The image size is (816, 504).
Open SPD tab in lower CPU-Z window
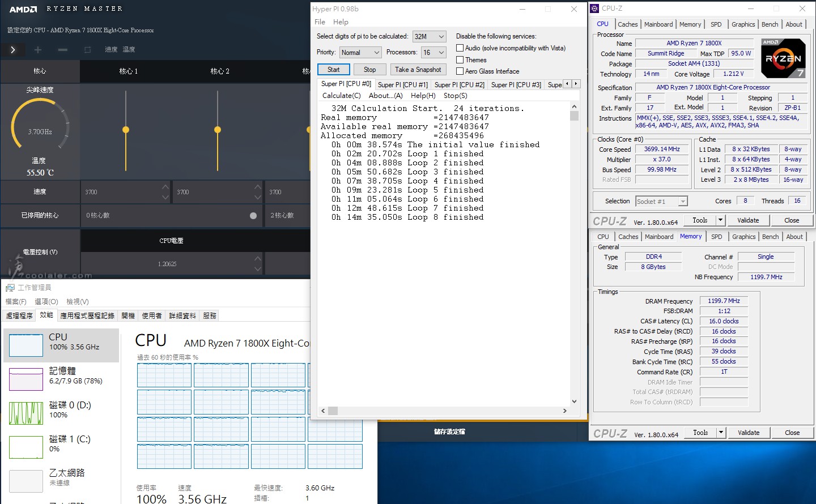pos(717,237)
